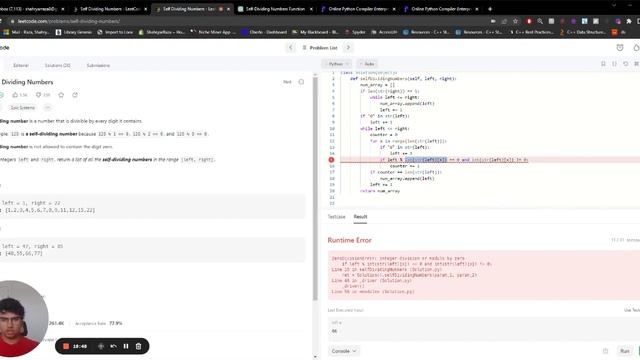Open Library Genesis bookmark
The image size is (640, 360).
point(74,32)
